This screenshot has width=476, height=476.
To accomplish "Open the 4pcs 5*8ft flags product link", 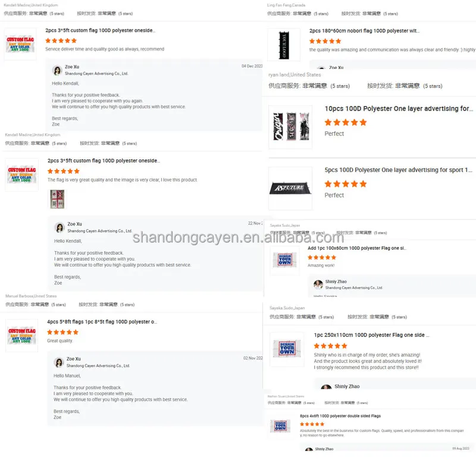I will pyautogui.click(x=102, y=322).
